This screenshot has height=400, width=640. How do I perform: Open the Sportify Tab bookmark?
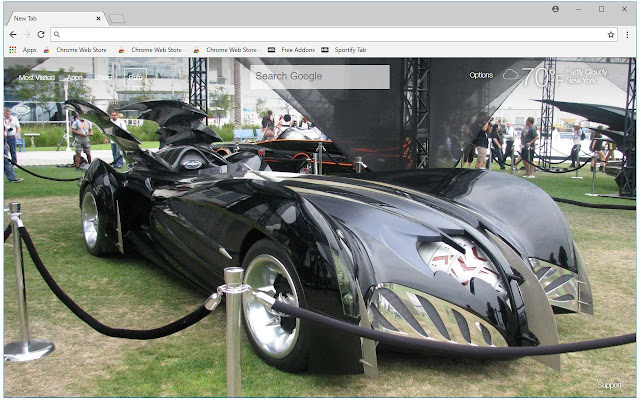pos(350,50)
